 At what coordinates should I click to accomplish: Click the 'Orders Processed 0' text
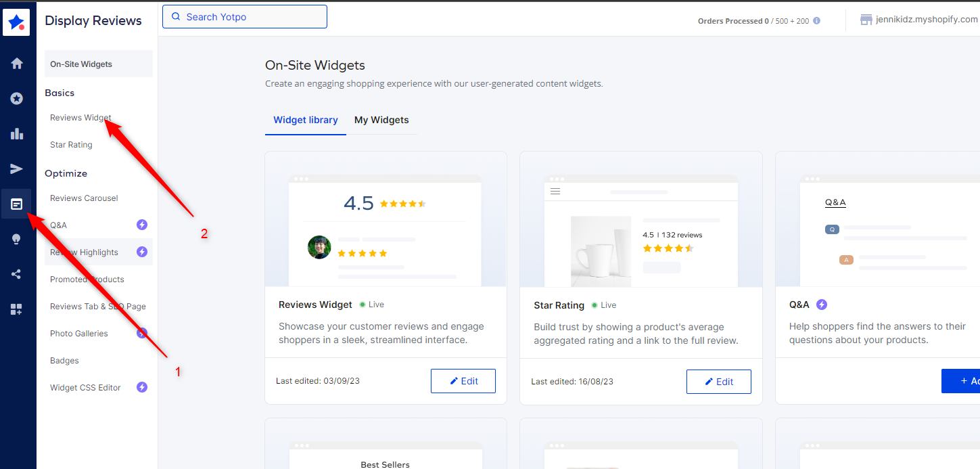pos(733,21)
